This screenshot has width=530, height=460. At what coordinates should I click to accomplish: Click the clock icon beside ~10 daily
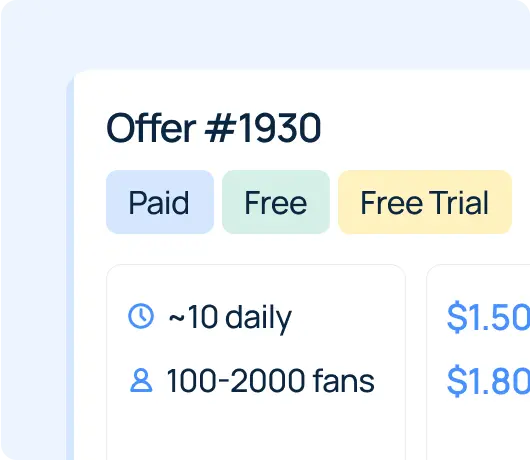click(x=141, y=316)
